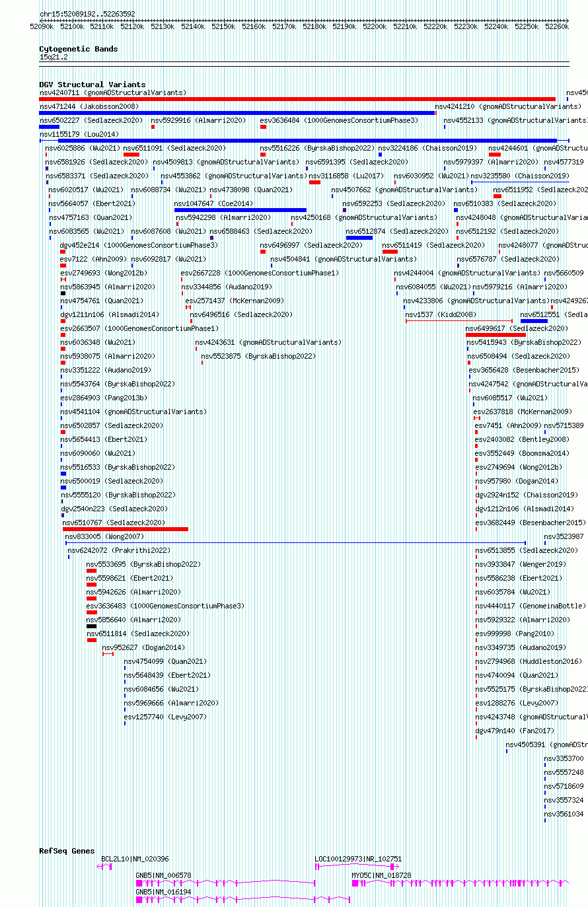Select variant nsv952627 (Dogan2014)
Image resolution: width=588 pixels, height=907 pixels.
coord(143,647)
